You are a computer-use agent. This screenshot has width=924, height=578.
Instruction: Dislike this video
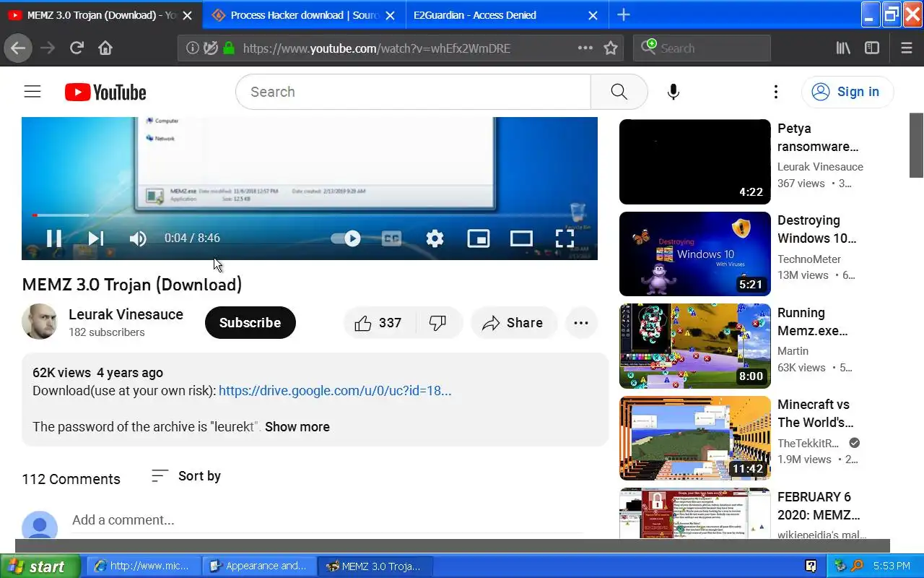coord(438,323)
